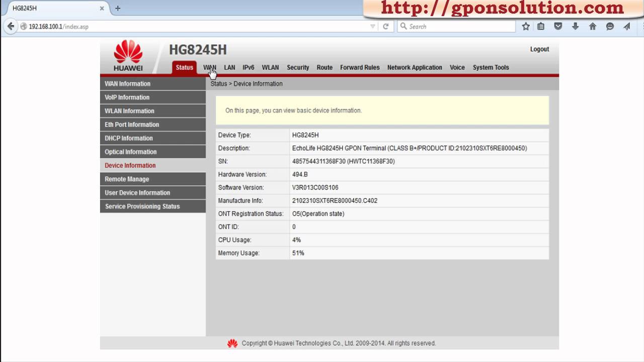The width and height of the screenshot is (644, 362).
Task: Open Eth Port Information in the sidebar
Action: [153, 125]
